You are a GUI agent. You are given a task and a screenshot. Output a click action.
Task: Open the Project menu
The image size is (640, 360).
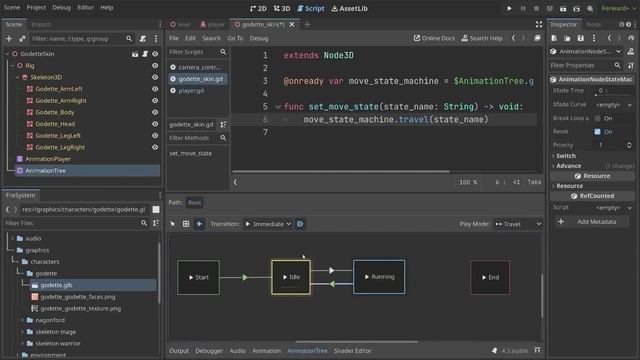(36, 7)
